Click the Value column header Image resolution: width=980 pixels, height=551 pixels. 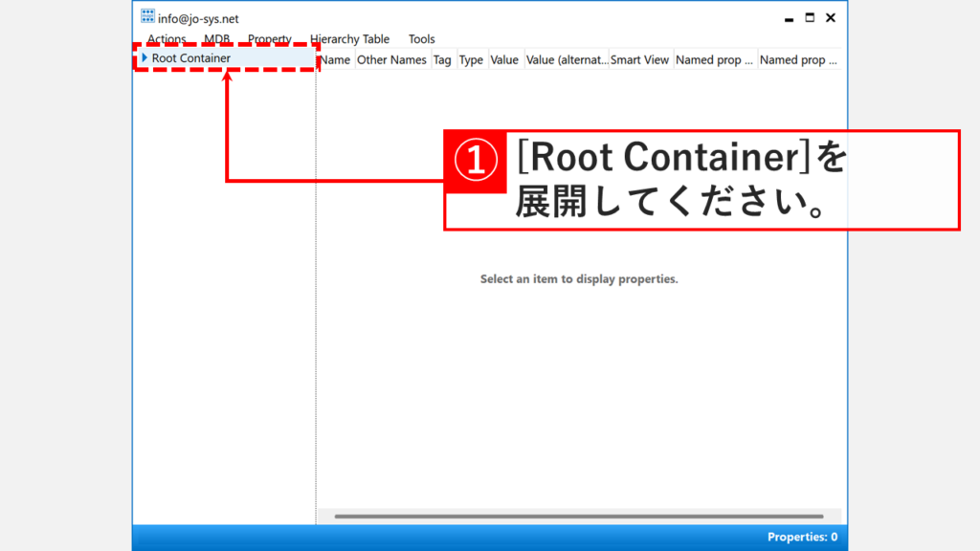pyautogui.click(x=504, y=59)
